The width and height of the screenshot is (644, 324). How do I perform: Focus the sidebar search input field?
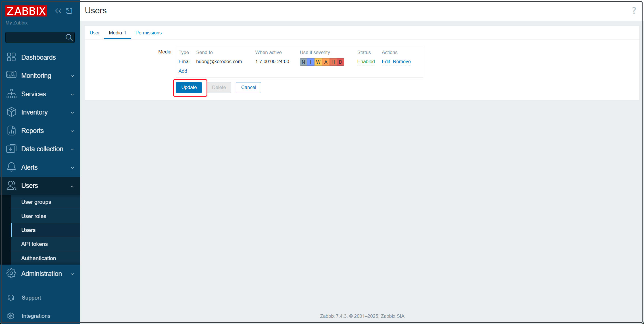35,37
